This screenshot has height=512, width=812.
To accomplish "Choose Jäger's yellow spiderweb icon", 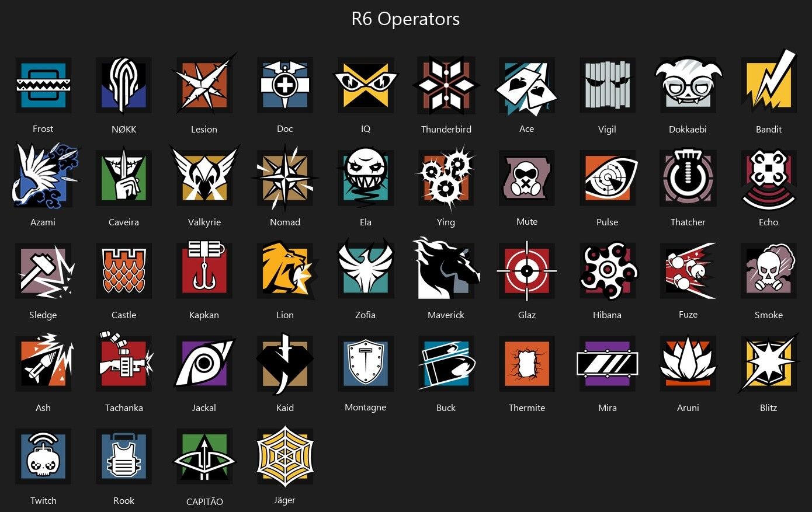I will tap(285, 456).
